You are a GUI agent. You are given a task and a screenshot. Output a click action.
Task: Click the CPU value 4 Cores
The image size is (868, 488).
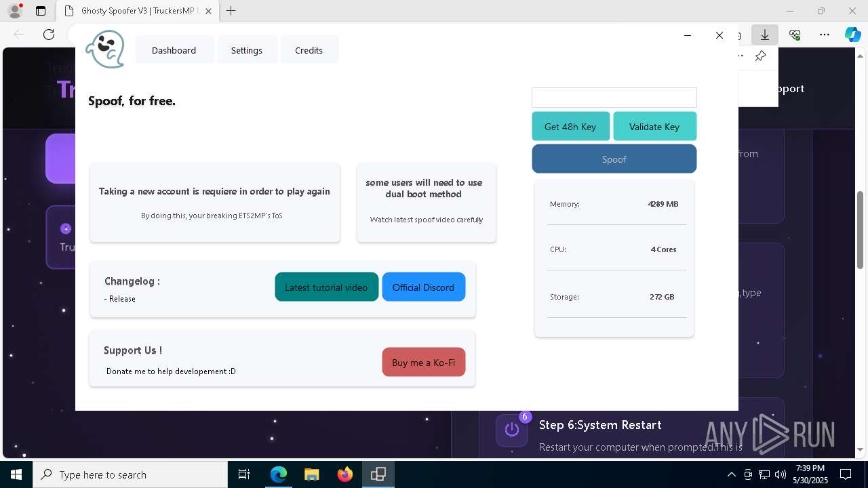tap(663, 249)
